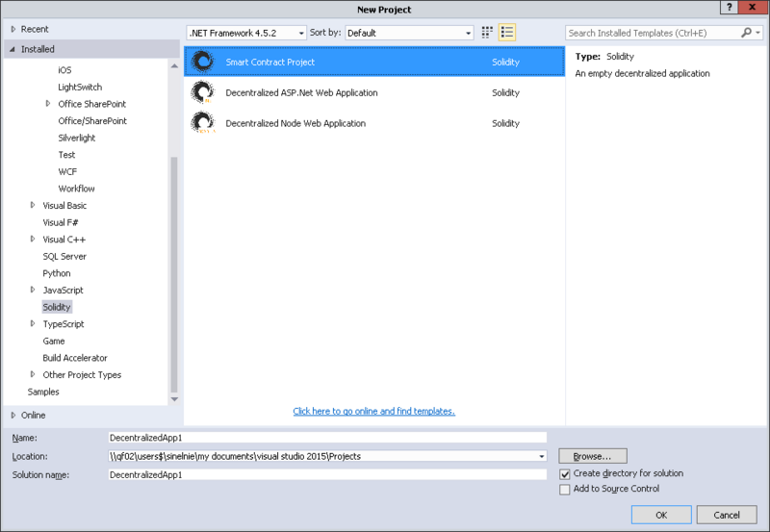Click the Browse button
The width and height of the screenshot is (770, 532).
click(593, 456)
